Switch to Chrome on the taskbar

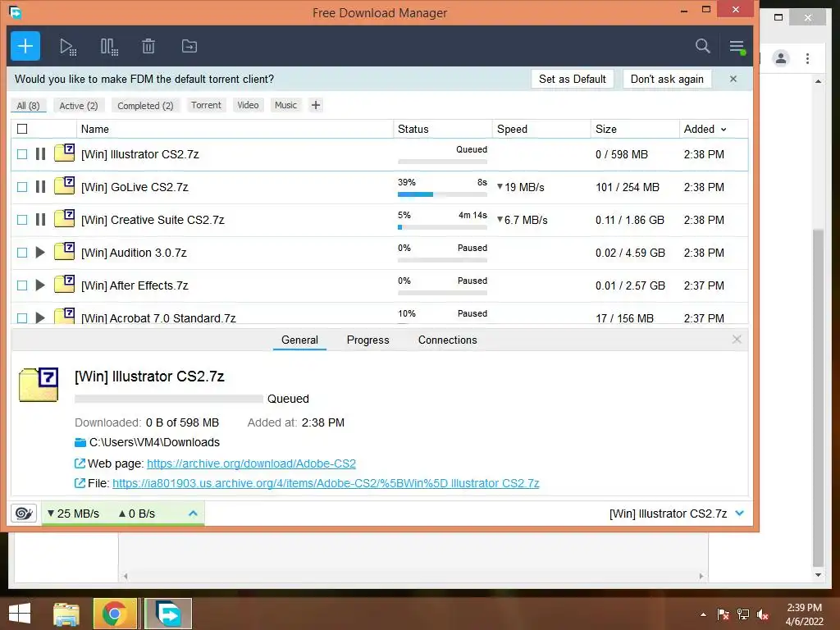(x=115, y=614)
